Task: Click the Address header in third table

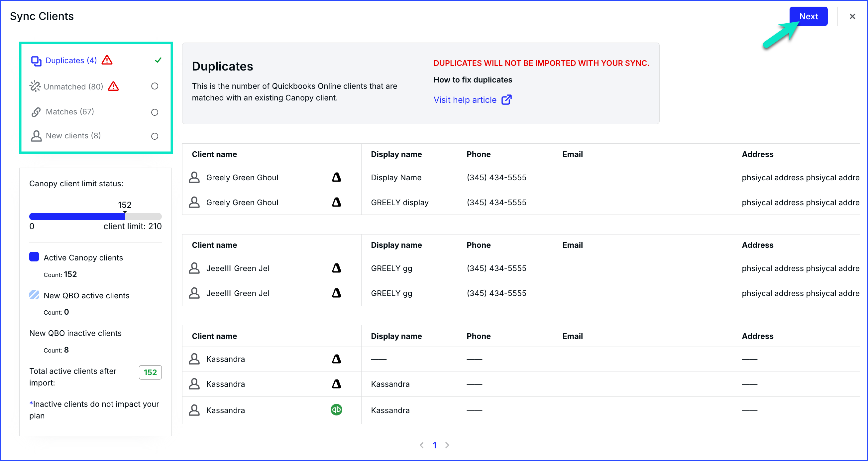Action: (757, 337)
